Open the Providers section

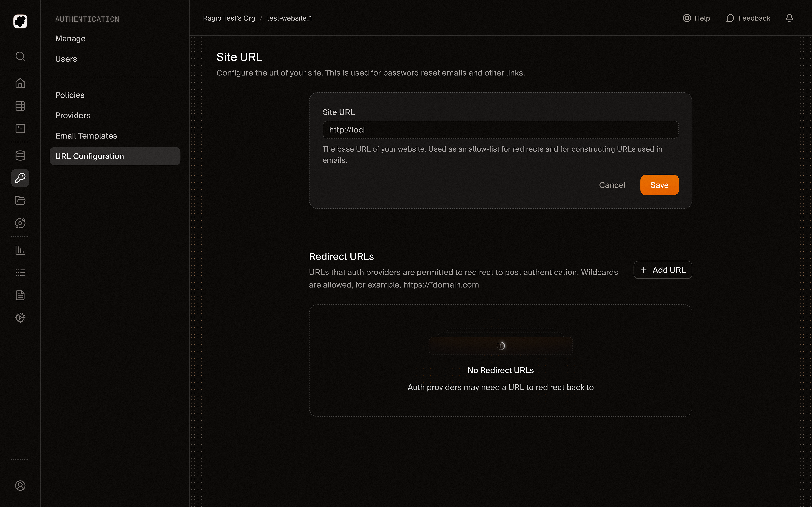(x=73, y=115)
